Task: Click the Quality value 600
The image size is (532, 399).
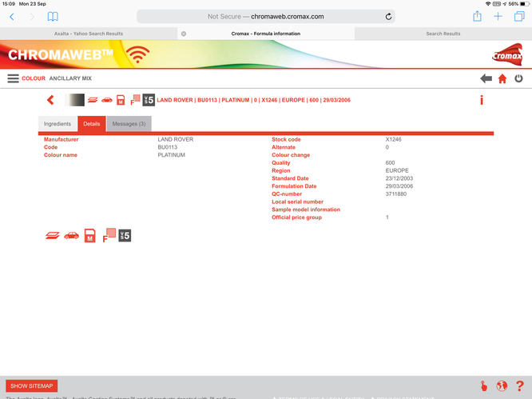Action: click(x=390, y=162)
